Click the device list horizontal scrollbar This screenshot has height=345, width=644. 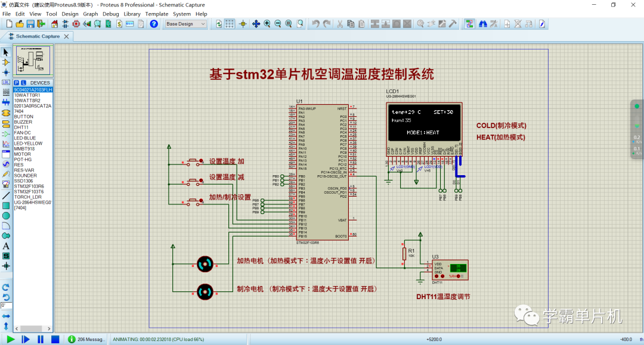pyautogui.click(x=33, y=328)
